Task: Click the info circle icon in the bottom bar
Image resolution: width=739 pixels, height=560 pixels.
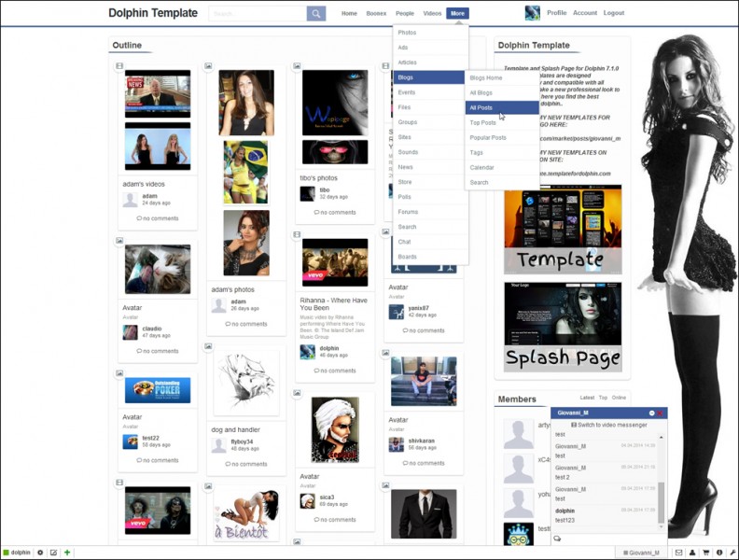Action: click(719, 553)
